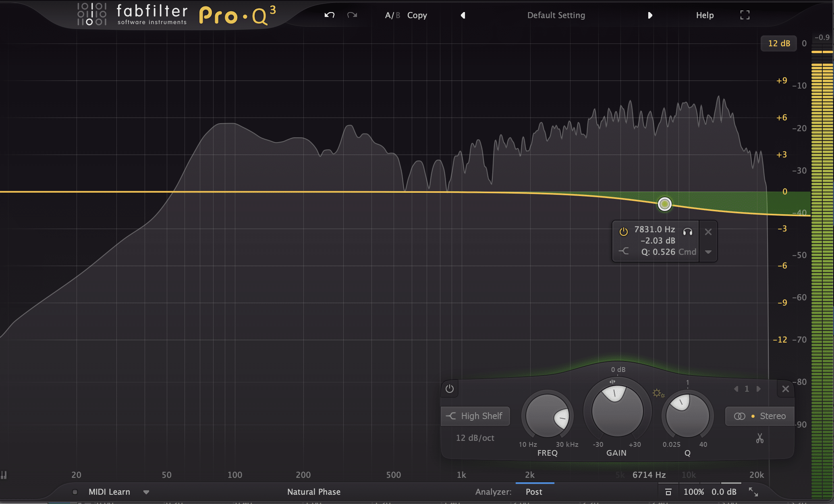Screen dimensions: 834x504
Task: Toggle A/B state comparison
Action: (392, 15)
